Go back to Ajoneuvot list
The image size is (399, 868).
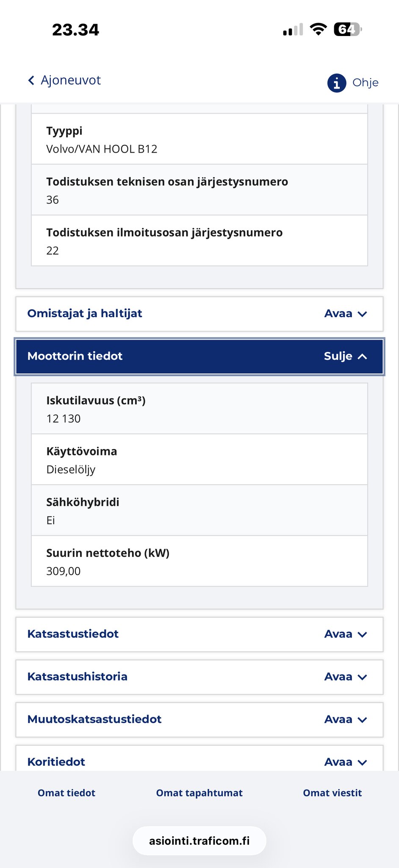(70, 81)
